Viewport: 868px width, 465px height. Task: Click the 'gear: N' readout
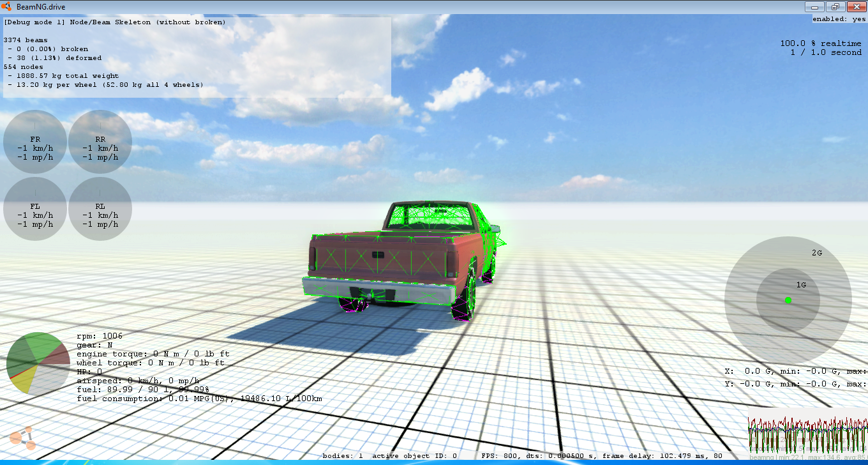pos(94,344)
